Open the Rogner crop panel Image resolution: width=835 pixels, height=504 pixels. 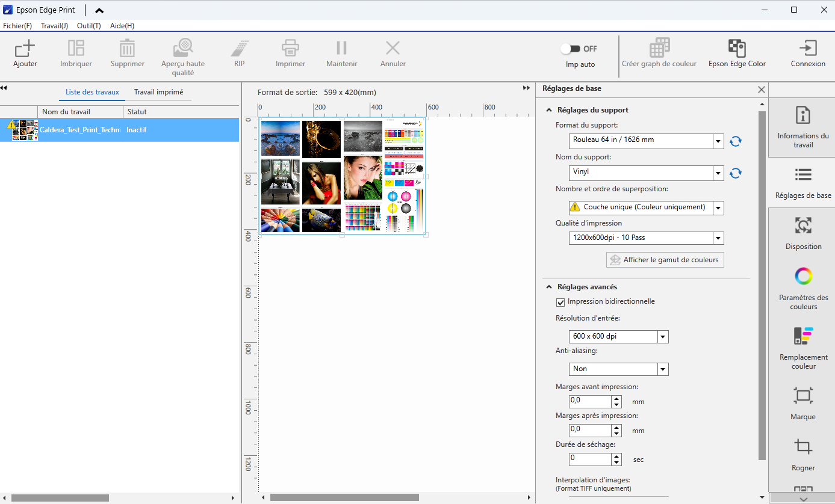click(803, 454)
